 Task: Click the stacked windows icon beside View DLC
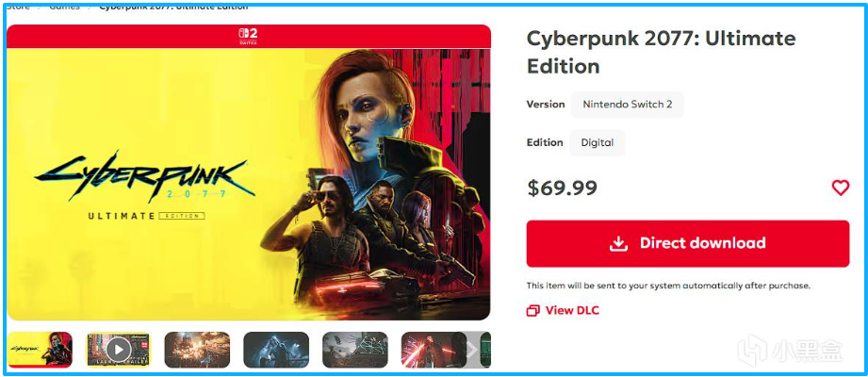(x=533, y=311)
